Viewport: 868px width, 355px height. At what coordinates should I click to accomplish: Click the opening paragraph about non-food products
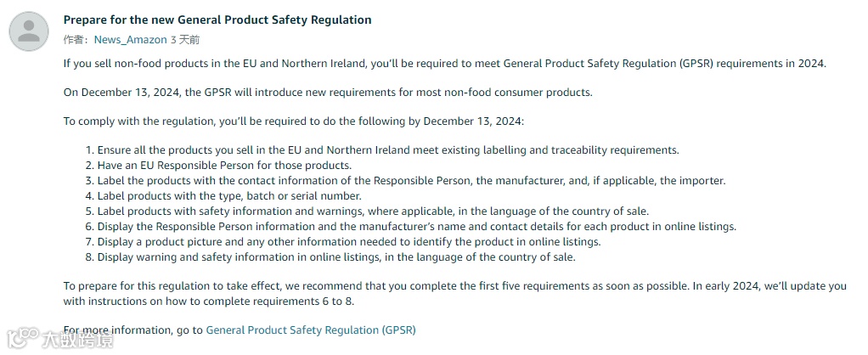click(444, 63)
